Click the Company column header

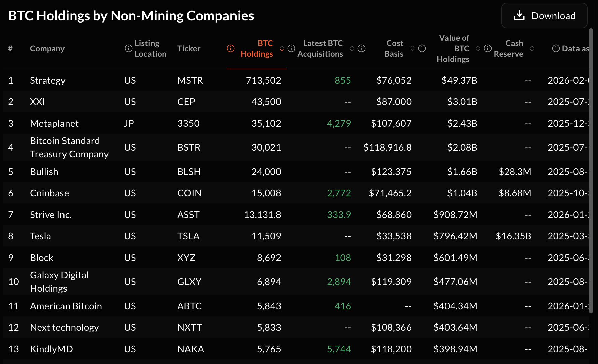(x=47, y=48)
